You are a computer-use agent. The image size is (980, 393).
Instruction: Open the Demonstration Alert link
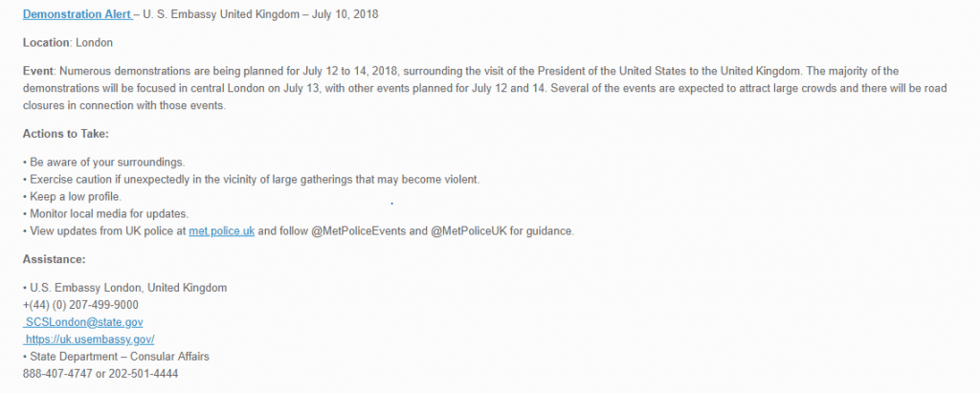(77, 13)
